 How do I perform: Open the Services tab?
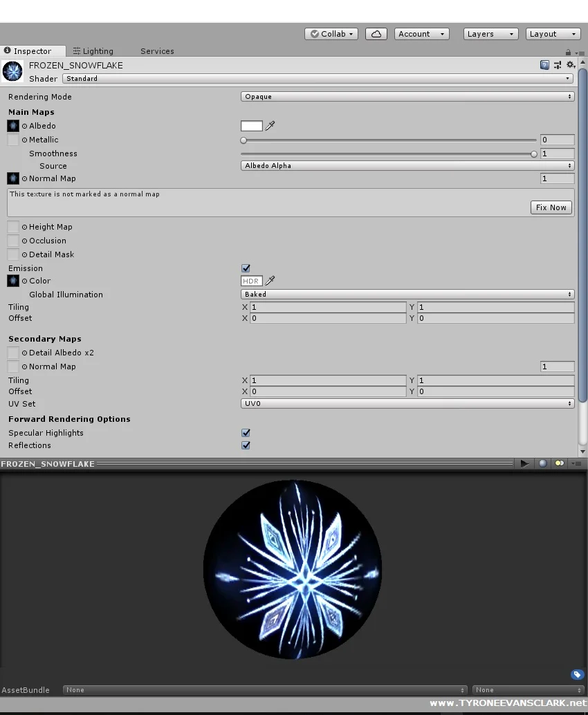pyautogui.click(x=156, y=50)
